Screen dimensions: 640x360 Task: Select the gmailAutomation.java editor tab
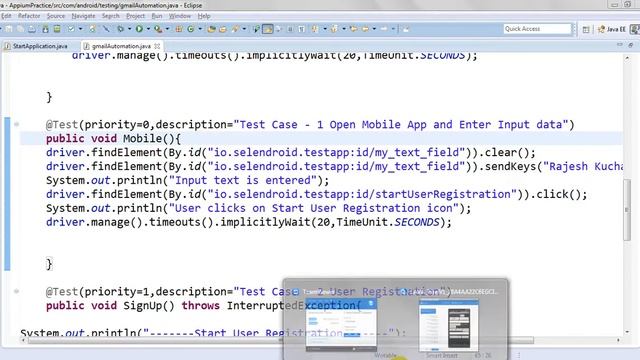click(121, 46)
